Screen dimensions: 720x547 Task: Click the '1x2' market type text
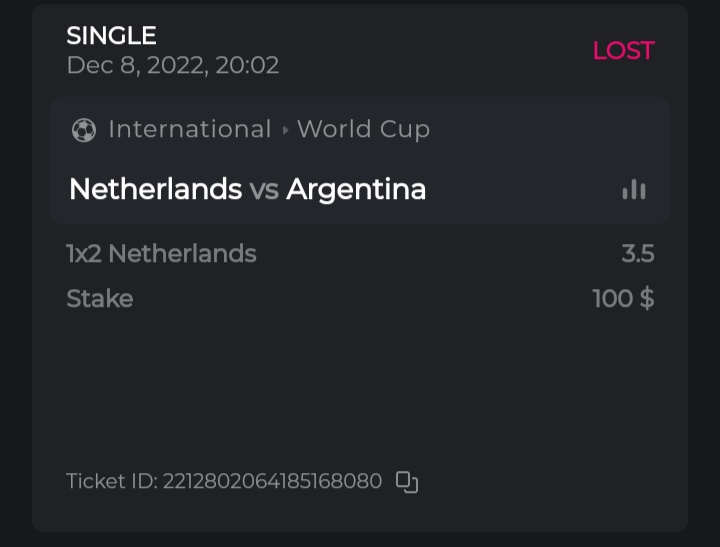click(84, 254)
